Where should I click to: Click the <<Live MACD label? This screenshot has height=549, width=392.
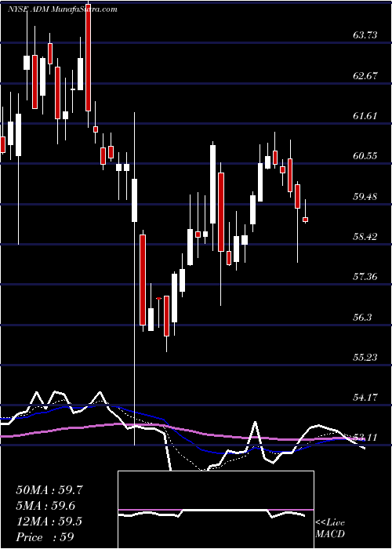pyautogui.click(x=330, y=529)
